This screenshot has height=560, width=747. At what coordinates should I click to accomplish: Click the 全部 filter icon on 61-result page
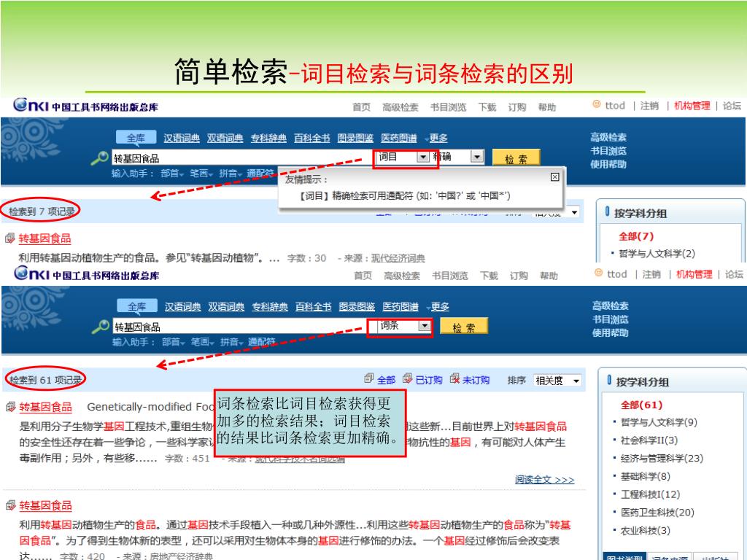368,378
